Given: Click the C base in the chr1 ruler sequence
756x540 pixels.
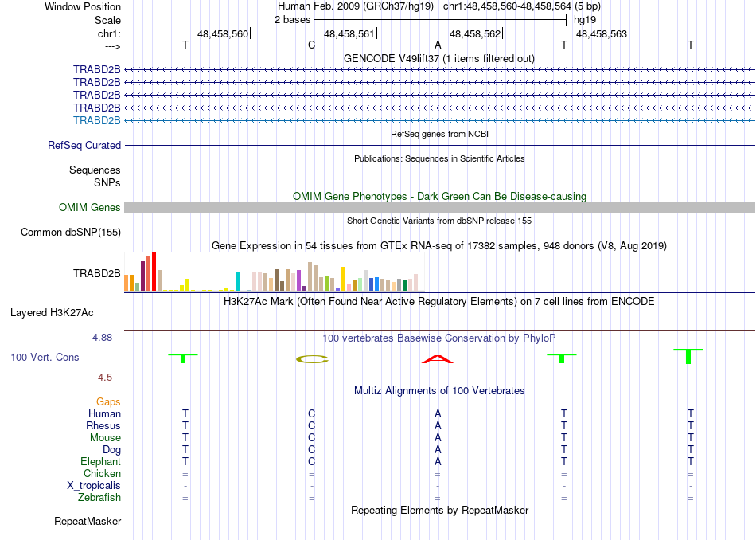Looking at the screenshot, I should 311,45.
